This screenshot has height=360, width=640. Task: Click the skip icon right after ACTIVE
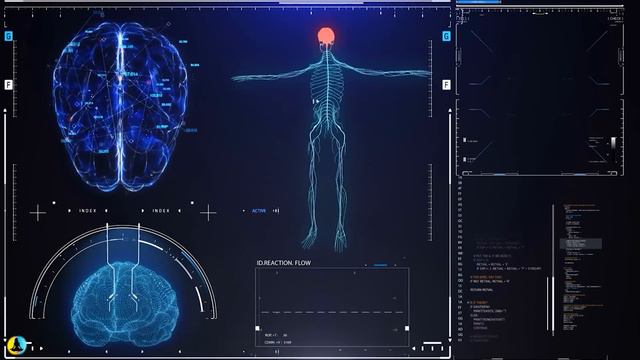coord(276,211)
